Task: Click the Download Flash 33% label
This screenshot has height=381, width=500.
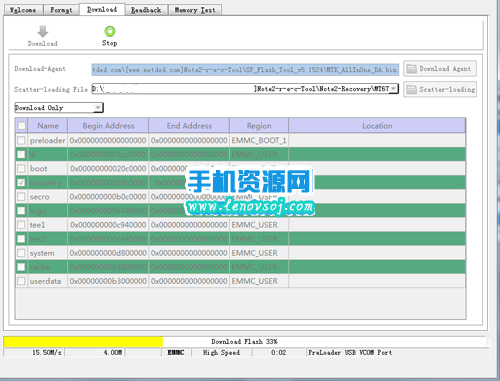Action: point(244,342)
